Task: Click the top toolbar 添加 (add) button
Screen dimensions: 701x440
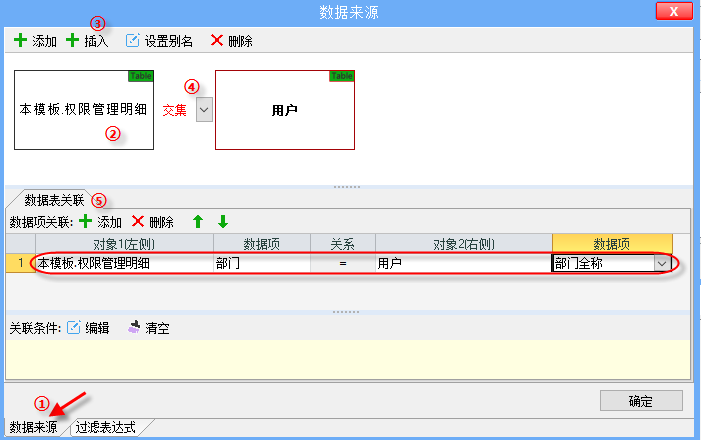Action: point(35,41)
